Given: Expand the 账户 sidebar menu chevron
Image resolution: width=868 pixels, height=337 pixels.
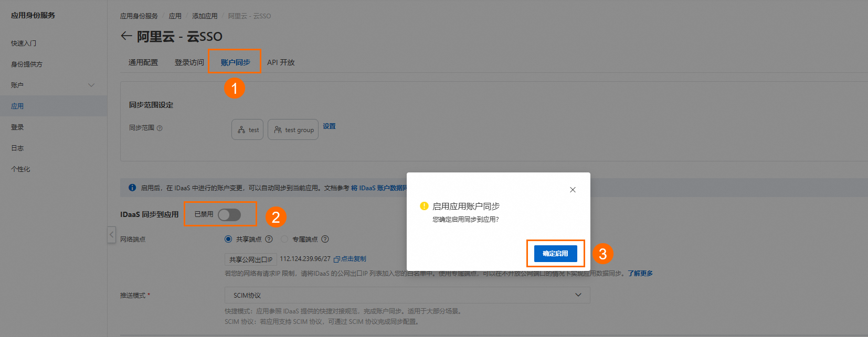Looking at the screenshot, I should click(x=91, y=85).
